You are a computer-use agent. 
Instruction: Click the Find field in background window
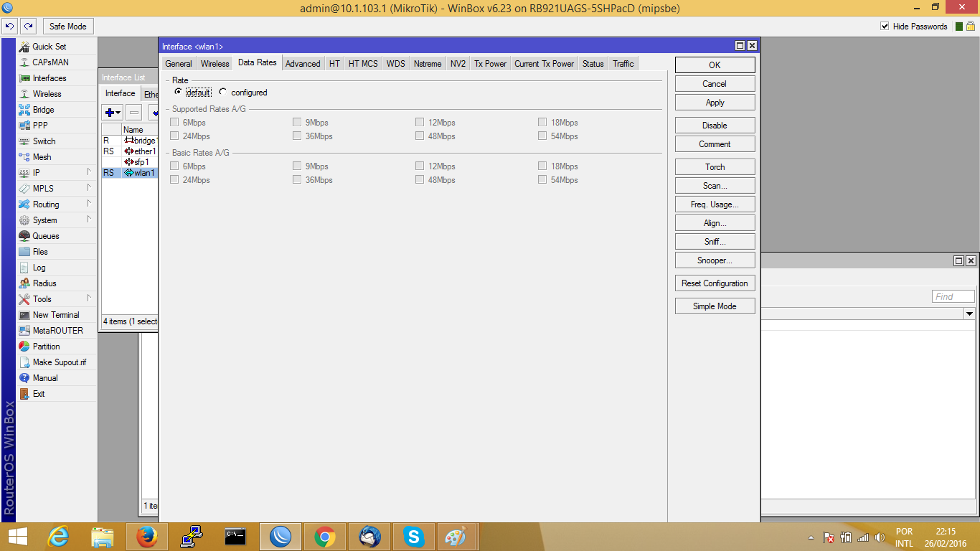click(953, 296)
